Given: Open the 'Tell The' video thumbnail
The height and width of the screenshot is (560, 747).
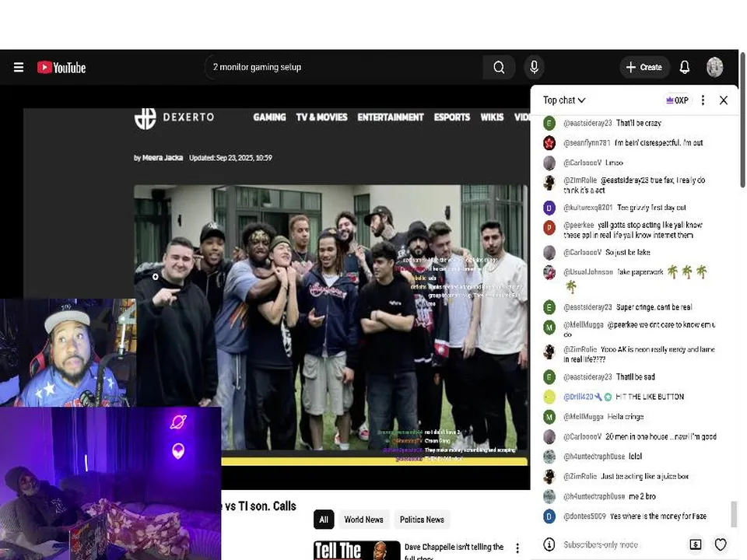Looking at the screenshot, I should point(357,550).
